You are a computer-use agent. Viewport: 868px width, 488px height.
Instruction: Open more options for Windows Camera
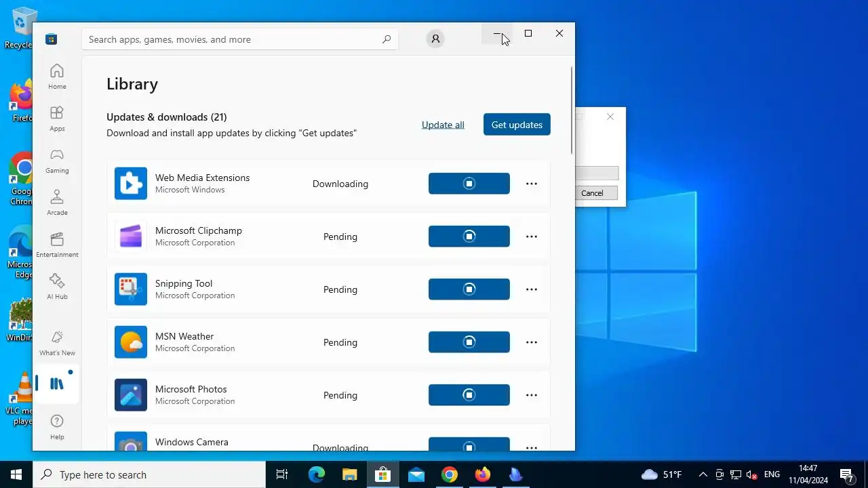click(532, 447)
